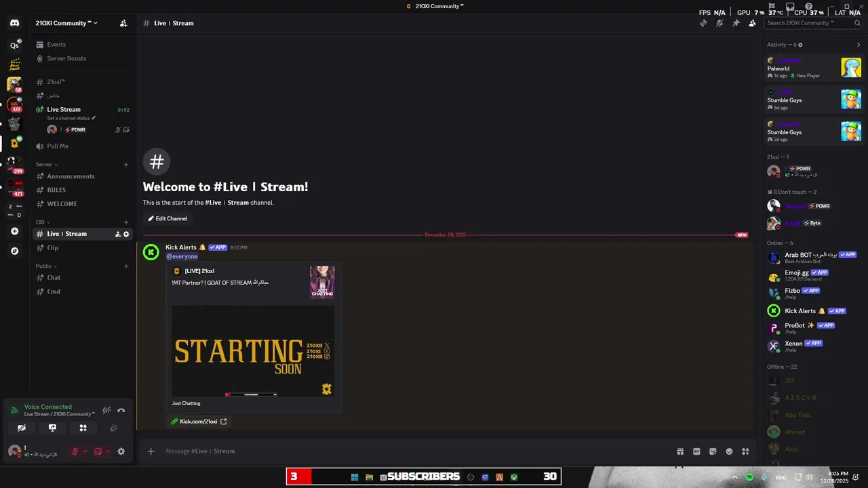Open the sticker picker

pos(713,451)
